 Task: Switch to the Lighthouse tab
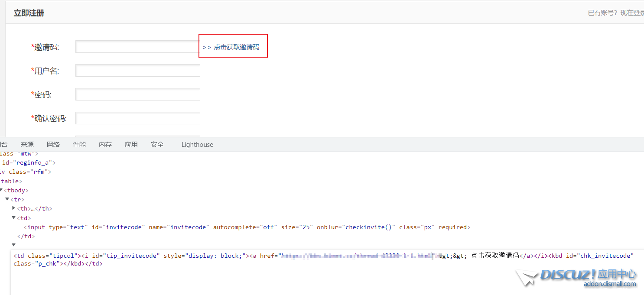pyautogui.click(x=197, y=145)
